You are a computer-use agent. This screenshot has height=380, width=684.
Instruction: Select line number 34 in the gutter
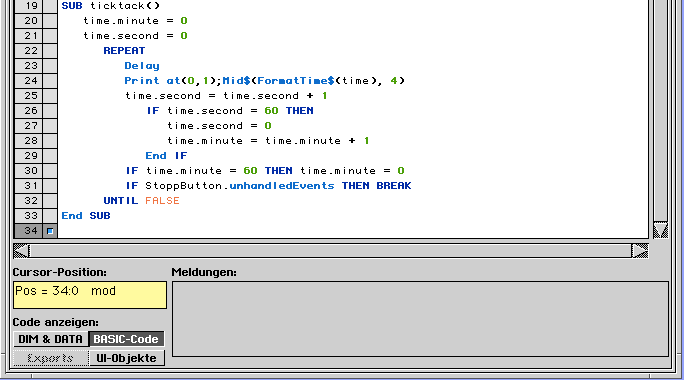(x=29, y=231)
